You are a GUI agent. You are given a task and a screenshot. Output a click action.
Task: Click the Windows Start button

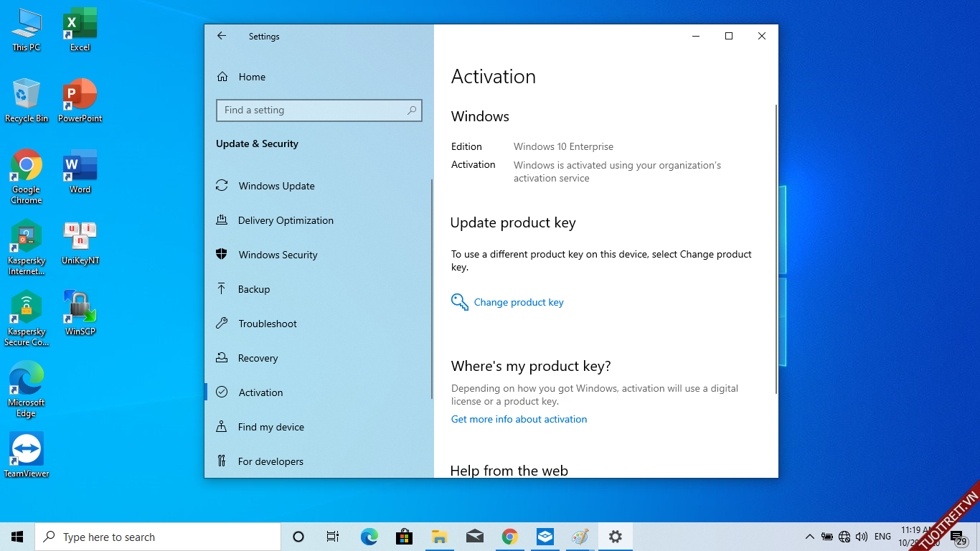[x=17, y=537]
